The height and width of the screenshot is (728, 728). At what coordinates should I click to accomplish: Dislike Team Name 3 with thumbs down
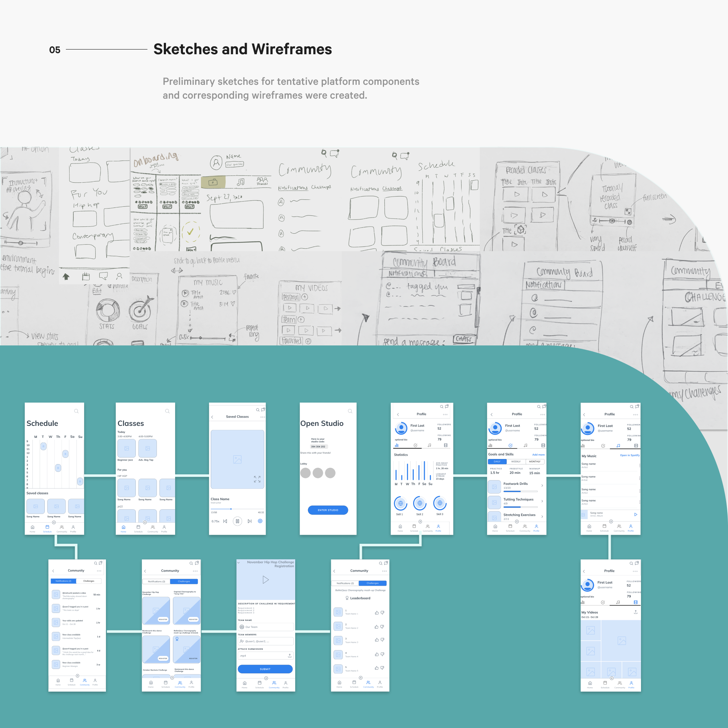(x=382, y=640)
